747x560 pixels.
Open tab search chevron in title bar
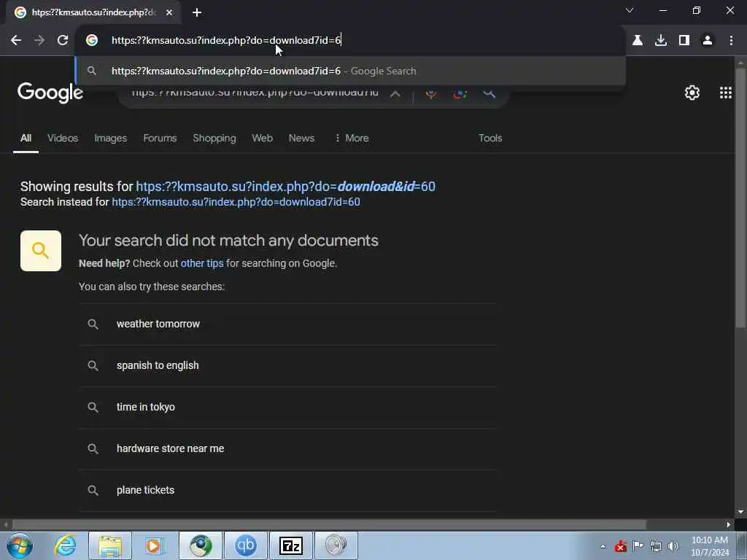pos(630,10)
